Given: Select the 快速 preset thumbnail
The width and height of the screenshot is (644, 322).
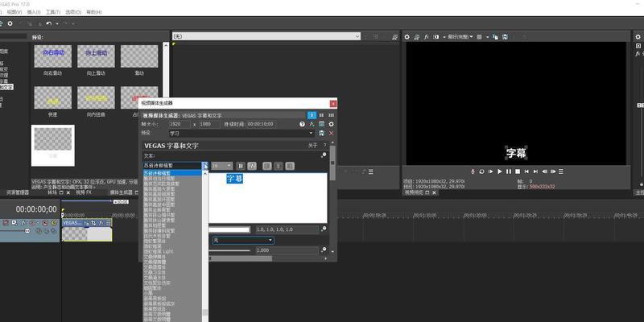Looking at the screenshot, I should [x=52, y=97].
